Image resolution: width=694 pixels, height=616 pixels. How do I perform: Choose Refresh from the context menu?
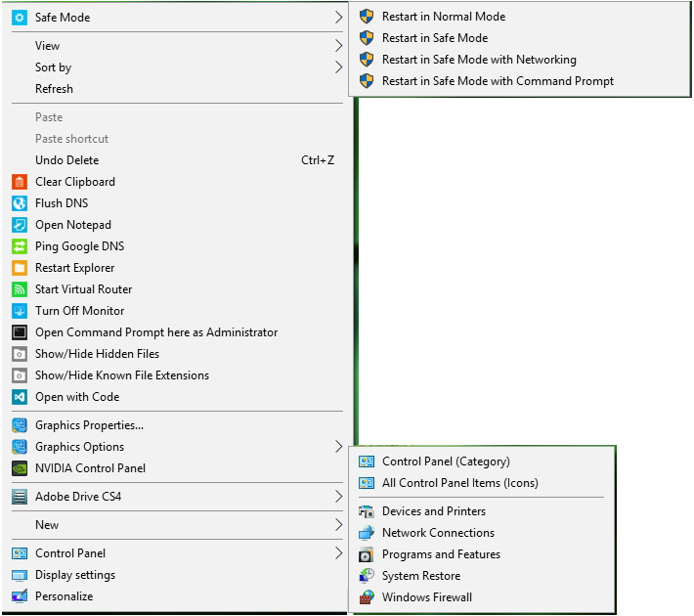point(54,89)
